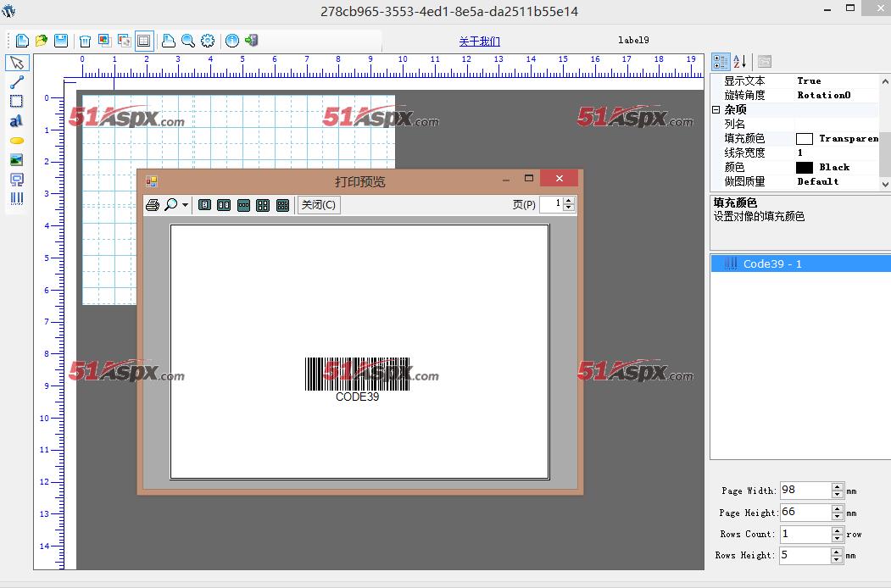Create a new label file
Image resolution: width=891 pixels, height=588 pixels.
point(22,41)
